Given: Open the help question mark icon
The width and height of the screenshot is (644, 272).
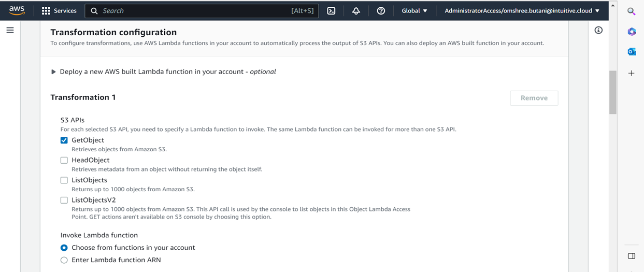Looking at the screenshot, I should 381,11.
